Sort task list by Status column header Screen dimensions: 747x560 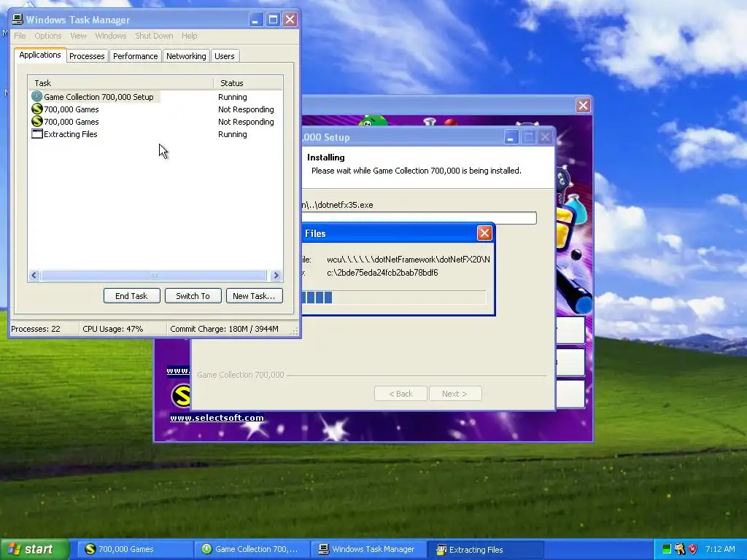pyautogui.click(x=248, y=83)
